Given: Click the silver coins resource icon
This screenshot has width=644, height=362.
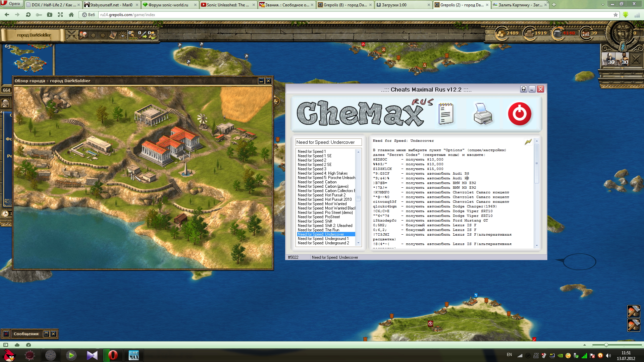Looking at the screenshot, I should tap(558, 34).
